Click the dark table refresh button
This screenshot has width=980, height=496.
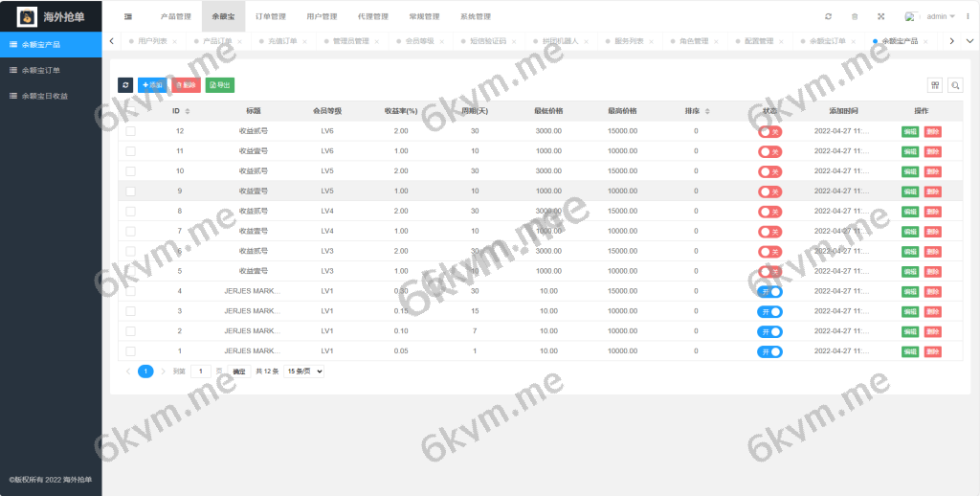click(x=125, y=85)
